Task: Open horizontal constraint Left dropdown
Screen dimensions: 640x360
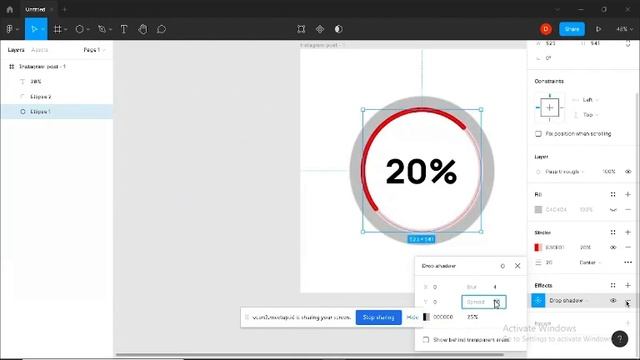Action: (590, 100)
